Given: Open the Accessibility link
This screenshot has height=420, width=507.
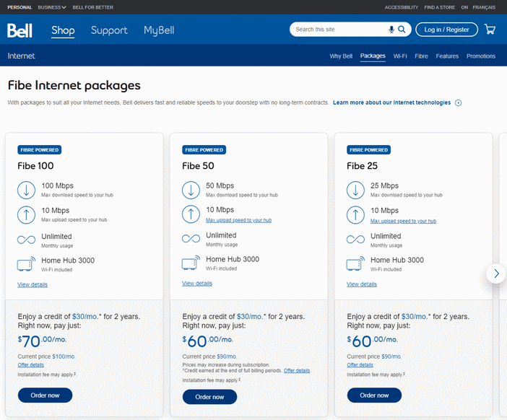Looking at the screenshot, I should pyautogui.click(x=402, y=7).
